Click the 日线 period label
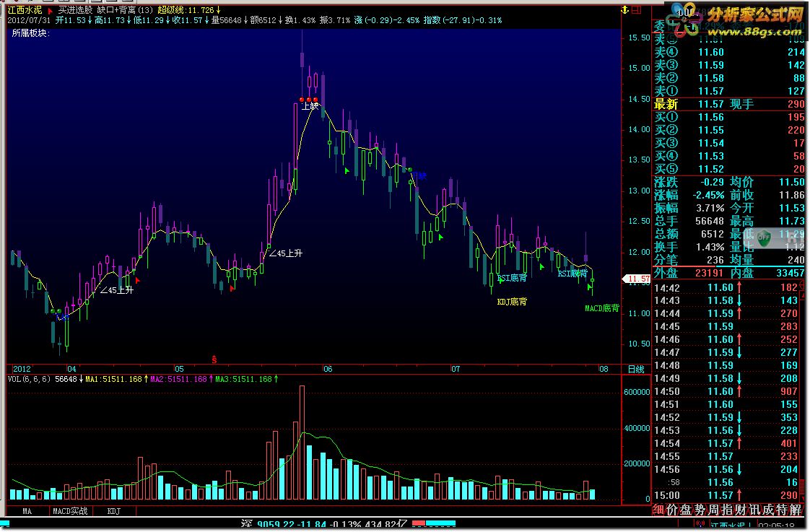The height and width of the screenshot is (532, 810). tap(636, 370)
